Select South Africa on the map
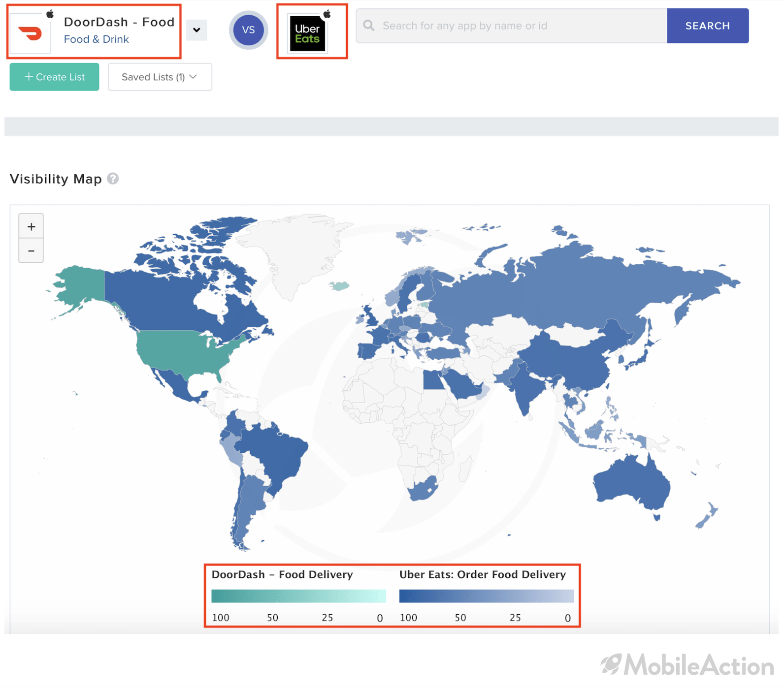The image size is (784, 688). pyautogui.click(x=423, y=489)
